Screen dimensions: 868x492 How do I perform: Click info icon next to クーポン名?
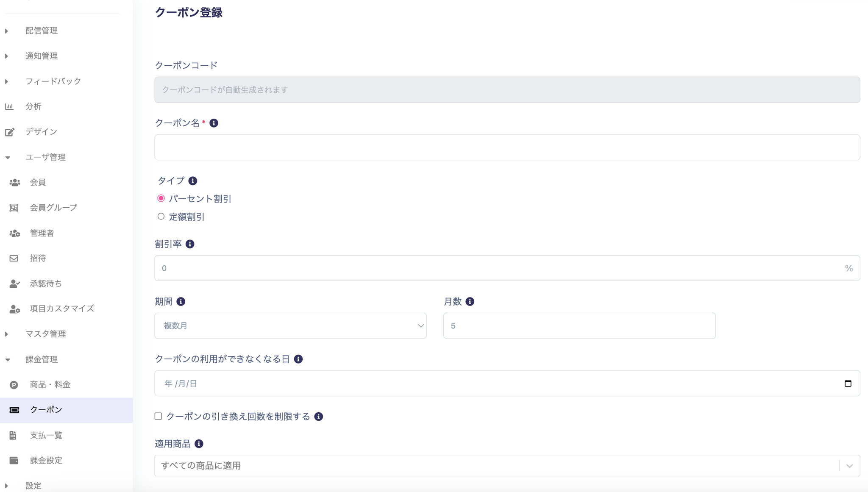(214, 123)
